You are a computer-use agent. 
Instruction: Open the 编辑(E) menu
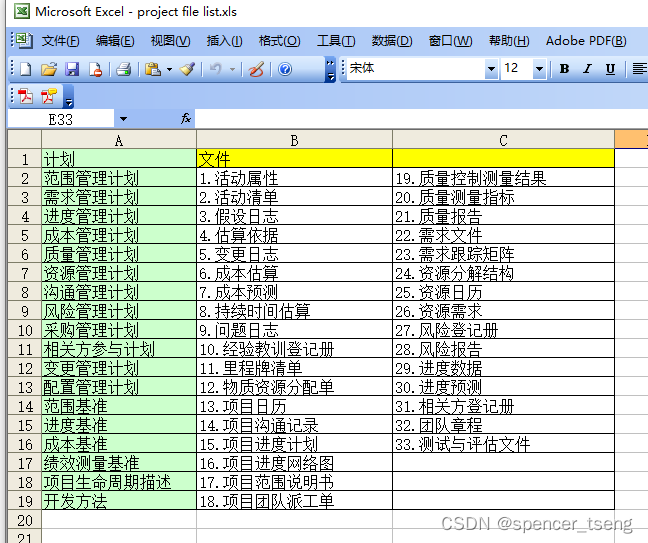click(x=115, y=41)
